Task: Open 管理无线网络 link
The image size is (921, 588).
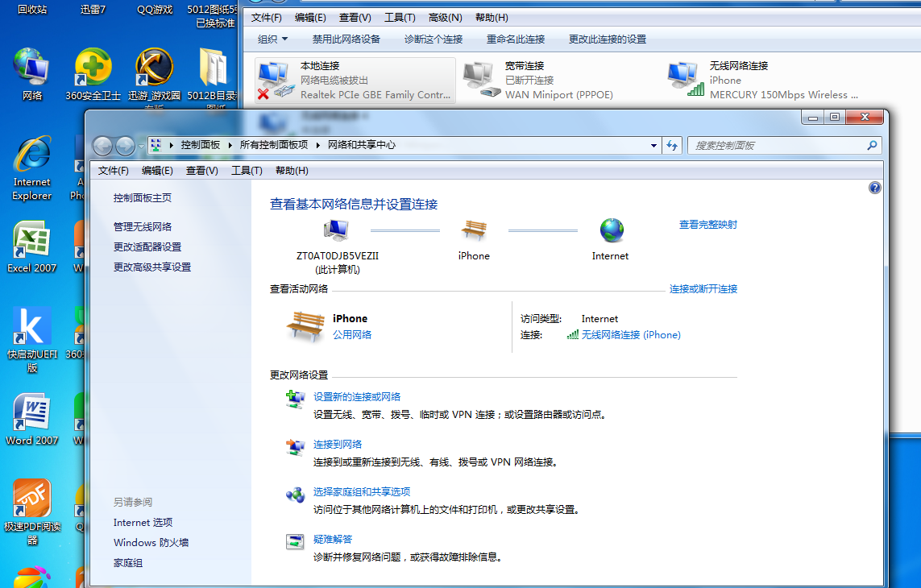Action: [143, 226]
